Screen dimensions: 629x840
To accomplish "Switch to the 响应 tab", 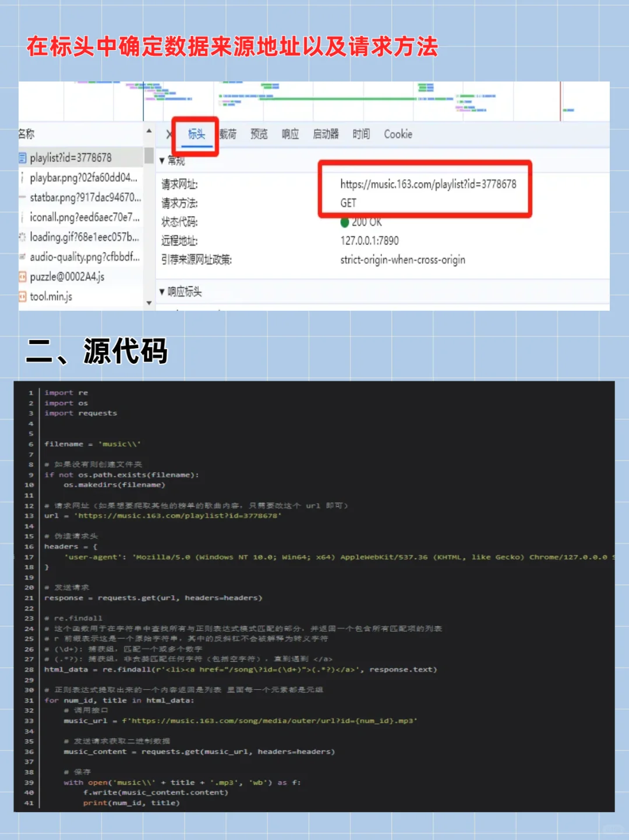I will pos(289,134).
